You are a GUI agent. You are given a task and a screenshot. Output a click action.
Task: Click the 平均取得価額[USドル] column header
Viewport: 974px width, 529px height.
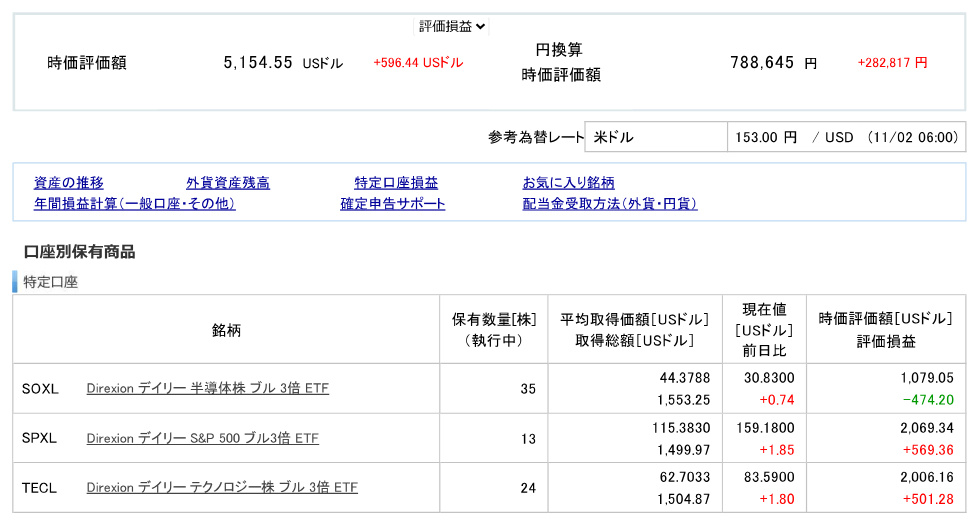coord(635,330)
